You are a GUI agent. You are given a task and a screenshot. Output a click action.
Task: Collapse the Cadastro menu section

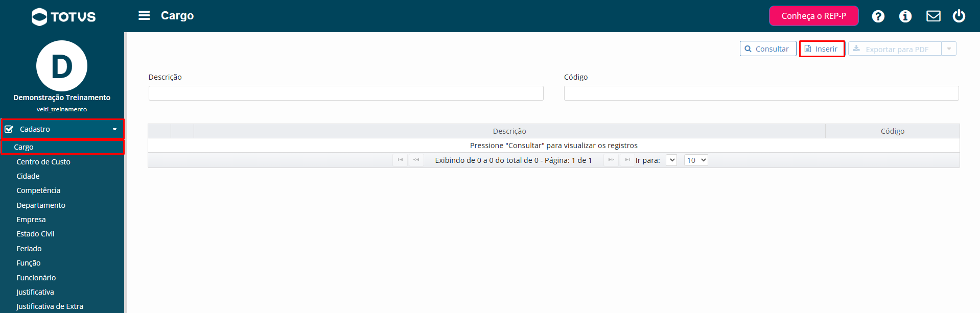(114, 129)
